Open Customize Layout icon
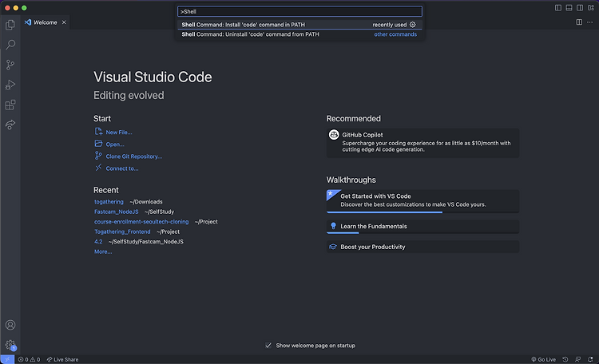 coord(590,8)
